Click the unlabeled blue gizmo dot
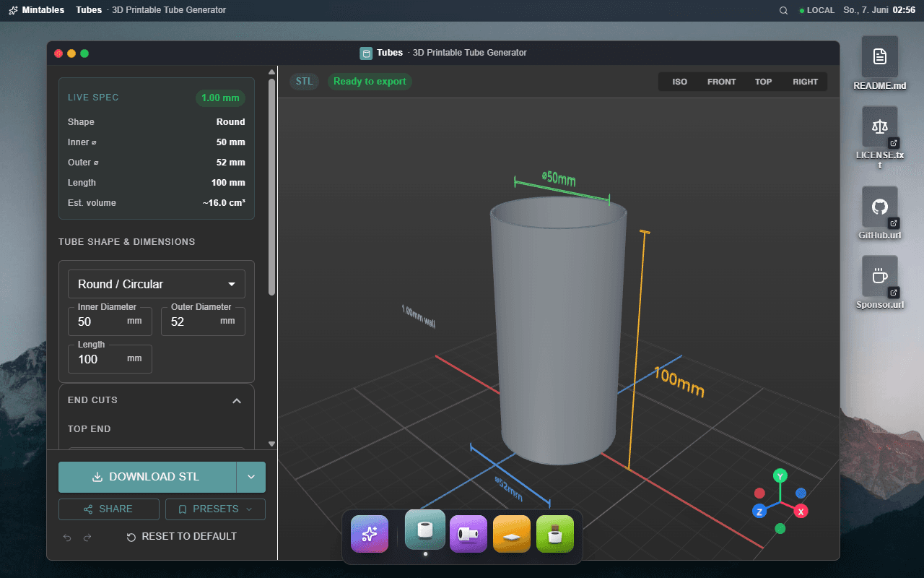Screen dimensions: 924x578 (801, 493)
